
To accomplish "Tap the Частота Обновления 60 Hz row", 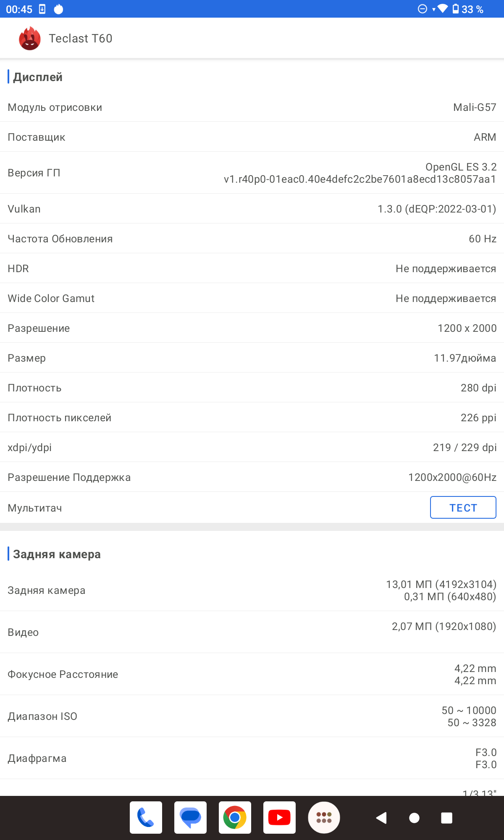I will point(252,239).
